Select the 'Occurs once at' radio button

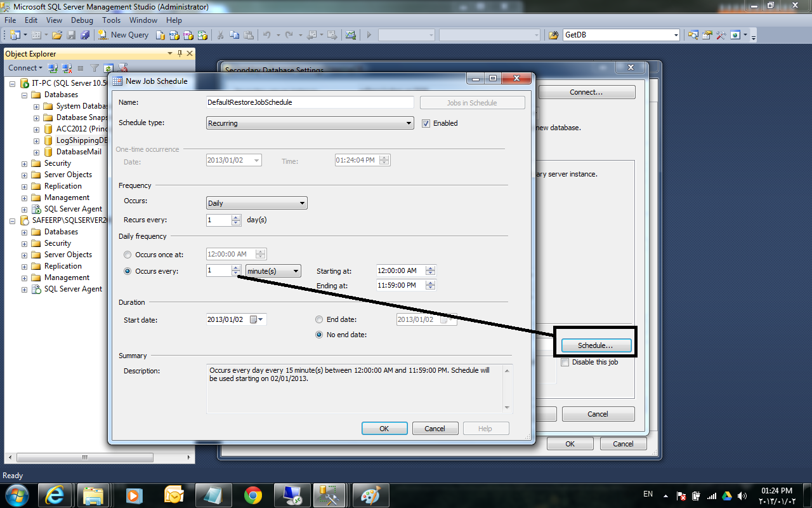coord(128,255)
